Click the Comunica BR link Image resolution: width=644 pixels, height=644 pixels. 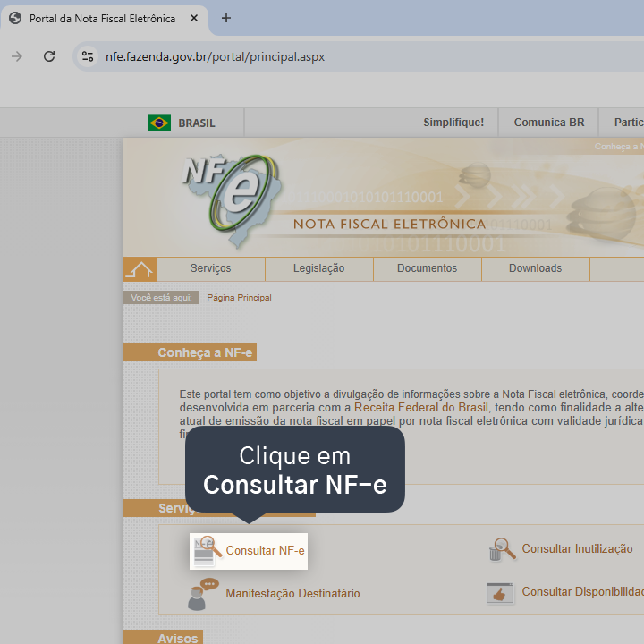(x=548, y=123)
